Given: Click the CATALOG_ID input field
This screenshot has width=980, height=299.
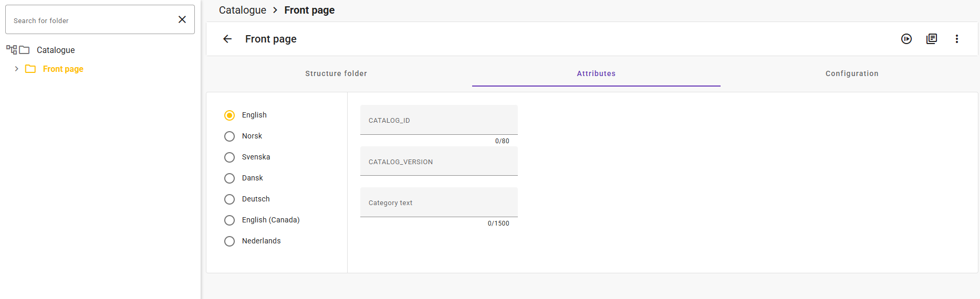Looking at the screenshot, I should coord(439,120).
